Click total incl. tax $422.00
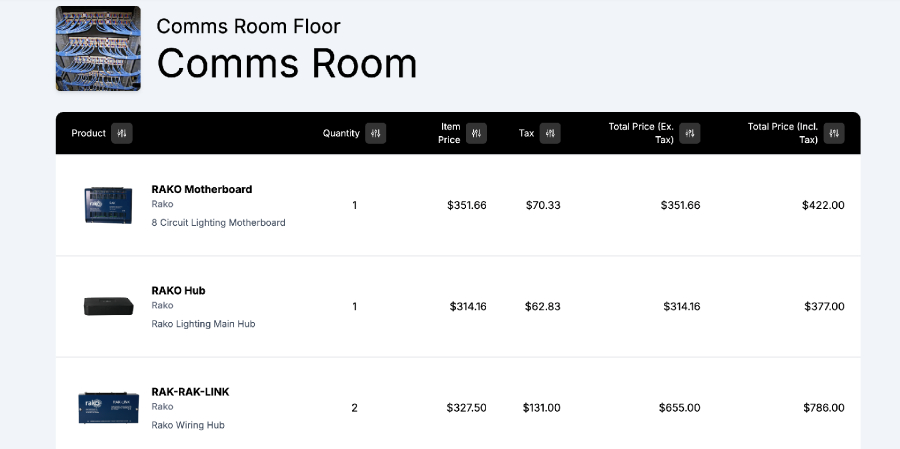The image size is (900, 449). pyautogui.click(x=823, y=205)
